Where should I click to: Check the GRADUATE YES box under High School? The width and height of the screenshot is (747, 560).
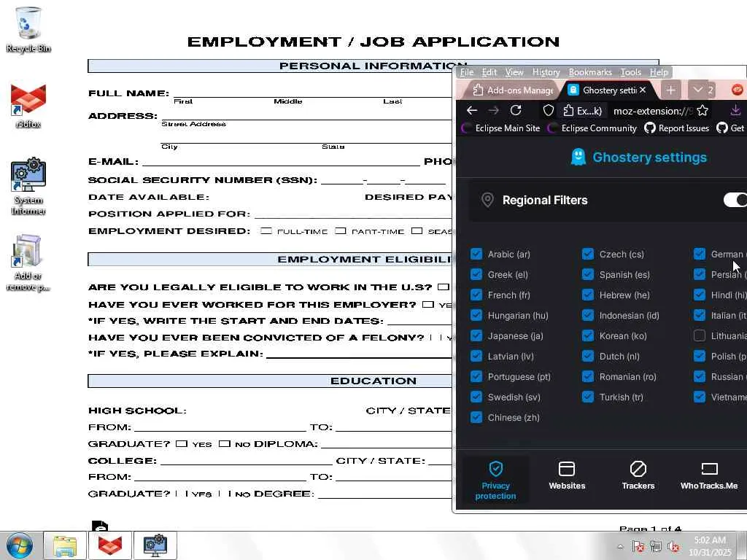coord(181,443)
